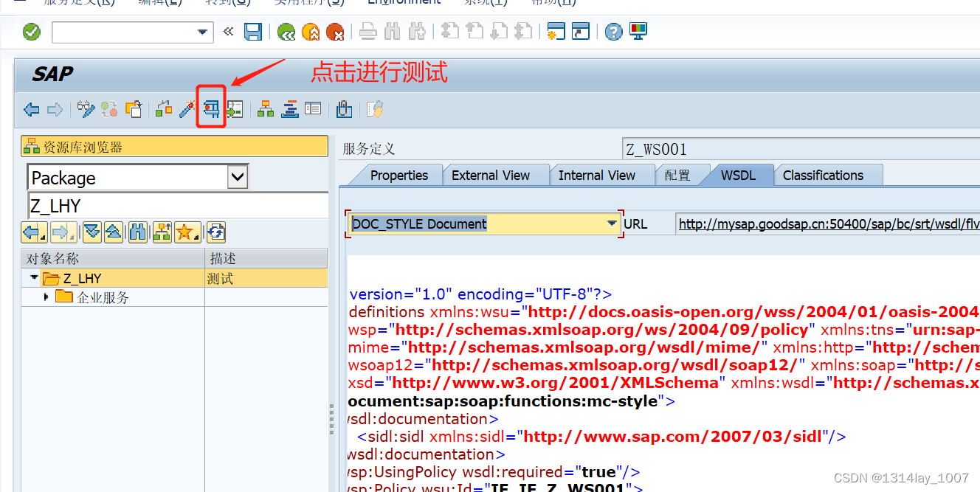Save using the floppy disk icon
Viewport: 980px width, 492px height.
pyautogui.click(x=253, y=32)
